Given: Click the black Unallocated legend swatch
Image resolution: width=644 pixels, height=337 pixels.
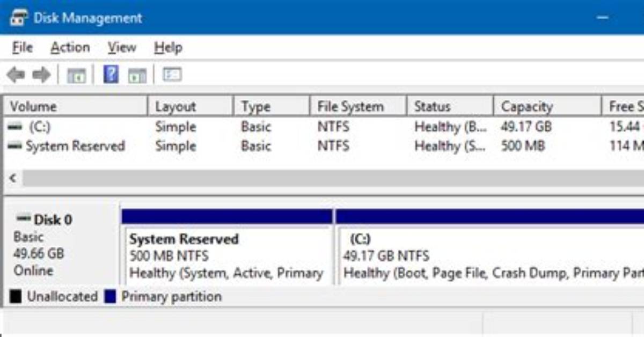Looking at the screenshot, I should (16, 297).
